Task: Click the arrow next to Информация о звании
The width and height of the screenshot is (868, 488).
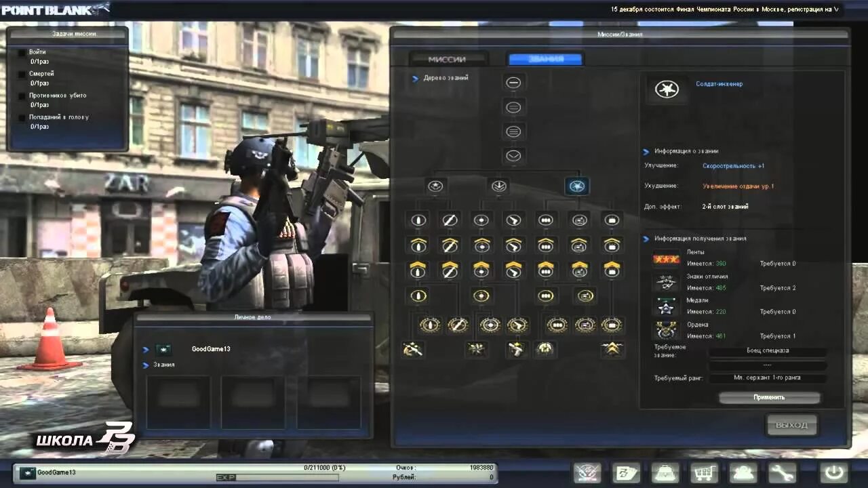Action: click(x=646, y=152)
